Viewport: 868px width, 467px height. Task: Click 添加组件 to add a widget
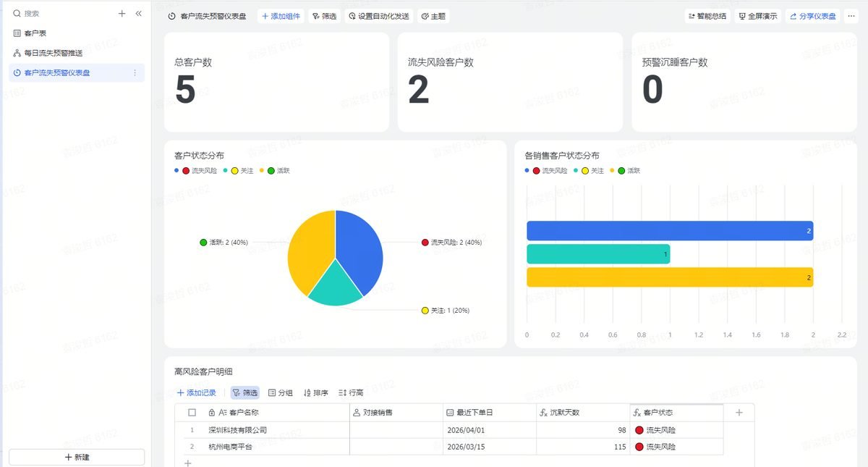coord(281,16)
